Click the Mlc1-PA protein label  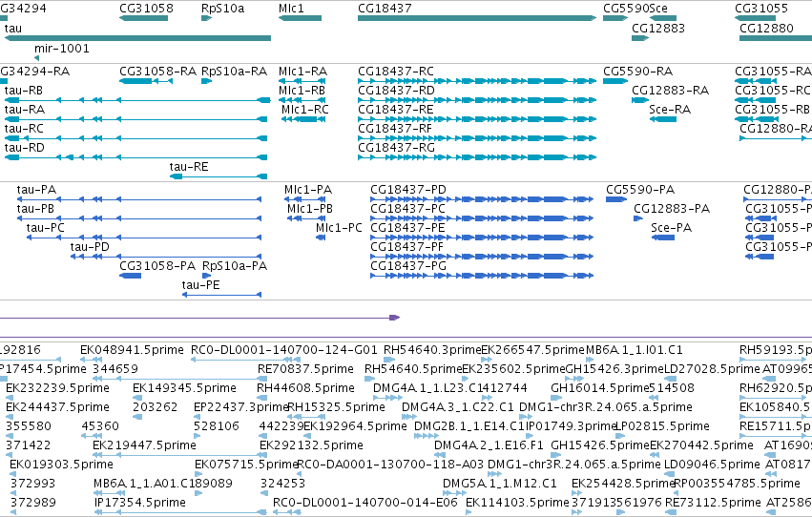point(307,190)
